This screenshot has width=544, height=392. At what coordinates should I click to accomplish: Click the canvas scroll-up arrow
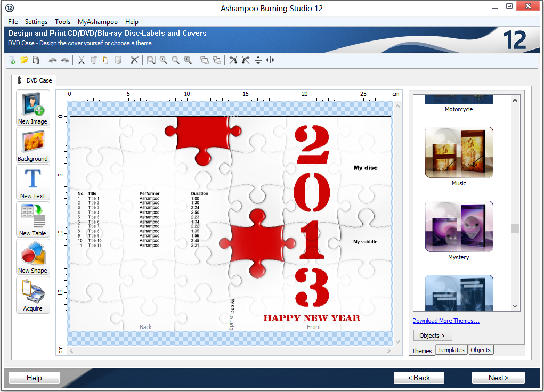(397, 106)
